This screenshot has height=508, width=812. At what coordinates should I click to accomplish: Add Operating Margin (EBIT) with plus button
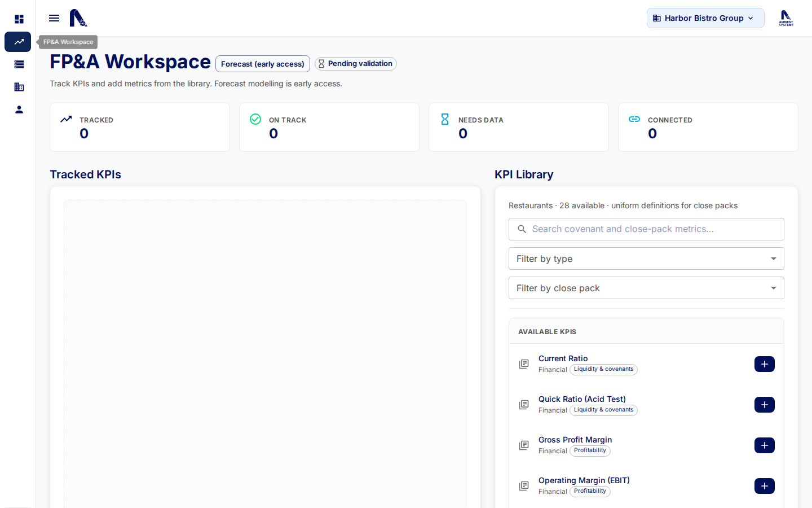(x=765, y=486)
